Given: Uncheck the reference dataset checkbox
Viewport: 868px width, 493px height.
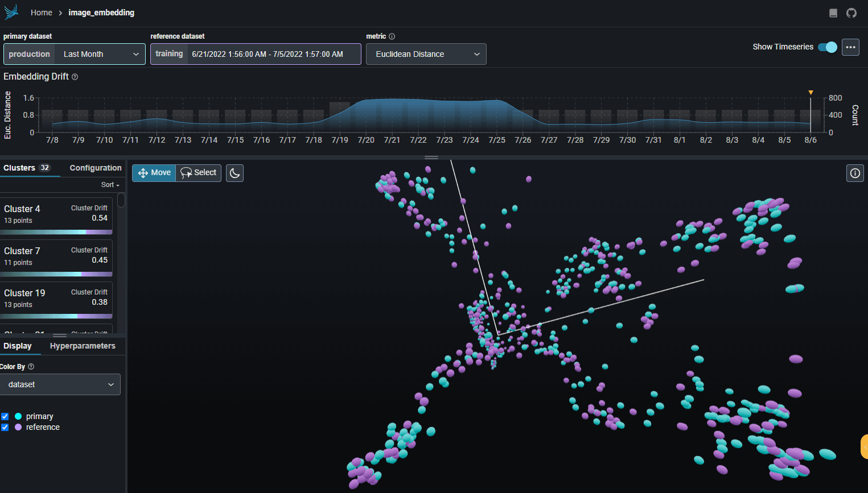Looking at the screenshot, I should click(x=5, y=427).
